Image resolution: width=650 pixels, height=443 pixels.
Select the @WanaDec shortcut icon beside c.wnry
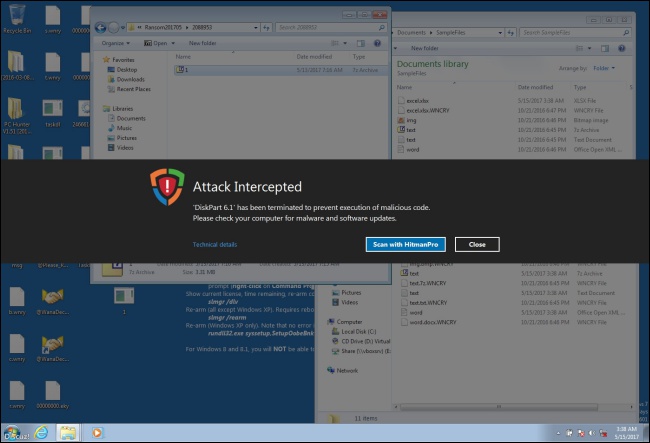point(53,348)
